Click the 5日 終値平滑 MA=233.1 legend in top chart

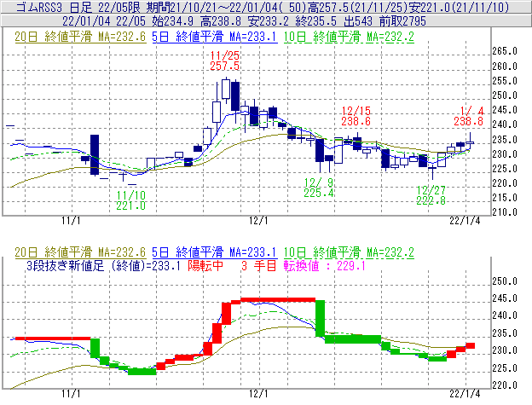[x=214, y=37]
